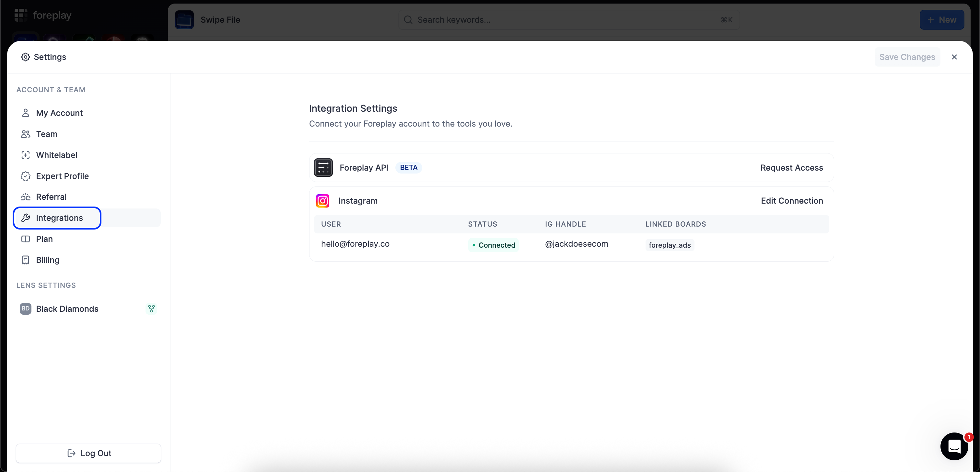The width and height of the screenshot is (980, 472).
Task: Select the Referral menu item
Action: (88, 197)
